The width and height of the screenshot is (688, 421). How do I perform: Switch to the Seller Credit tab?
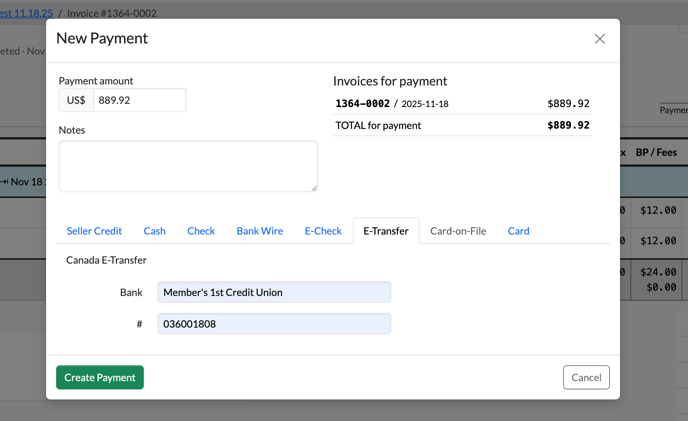pyautogui.click(x=94, y=231)
